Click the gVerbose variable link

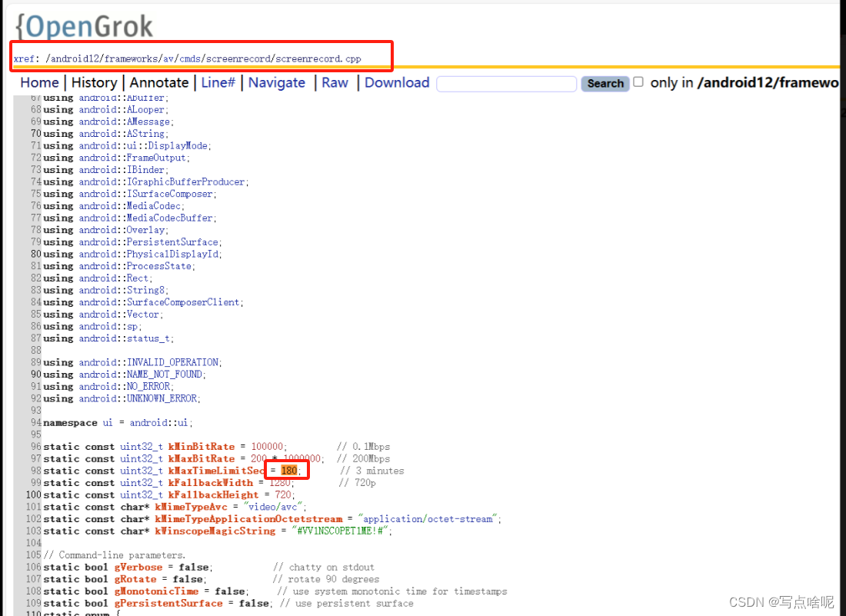138,567
